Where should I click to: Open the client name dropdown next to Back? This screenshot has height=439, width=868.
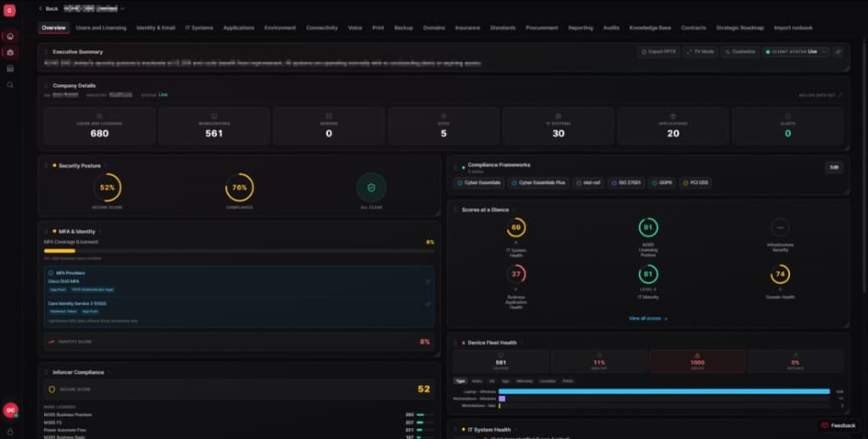pos(94,8)
